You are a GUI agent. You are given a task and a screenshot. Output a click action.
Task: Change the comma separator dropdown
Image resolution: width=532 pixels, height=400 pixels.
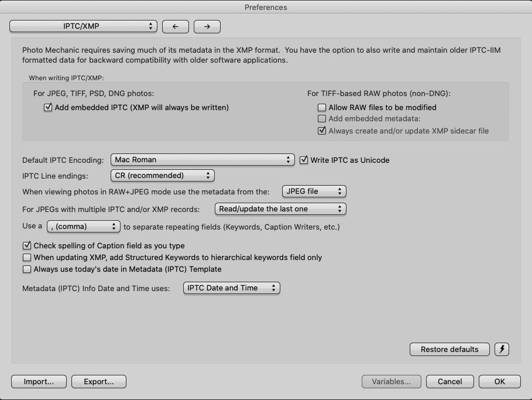pos(83,227)
